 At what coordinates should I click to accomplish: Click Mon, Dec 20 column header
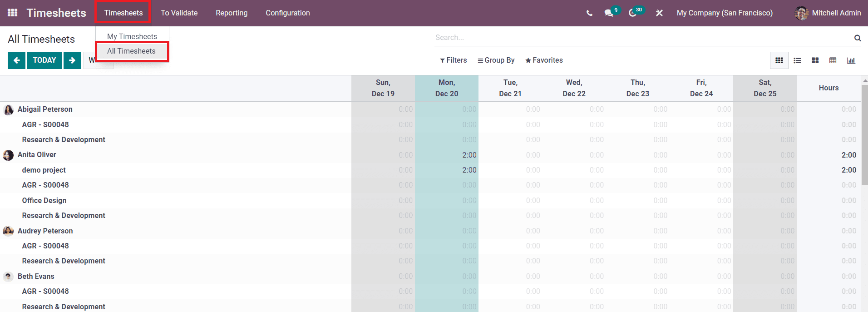point(447,88)
